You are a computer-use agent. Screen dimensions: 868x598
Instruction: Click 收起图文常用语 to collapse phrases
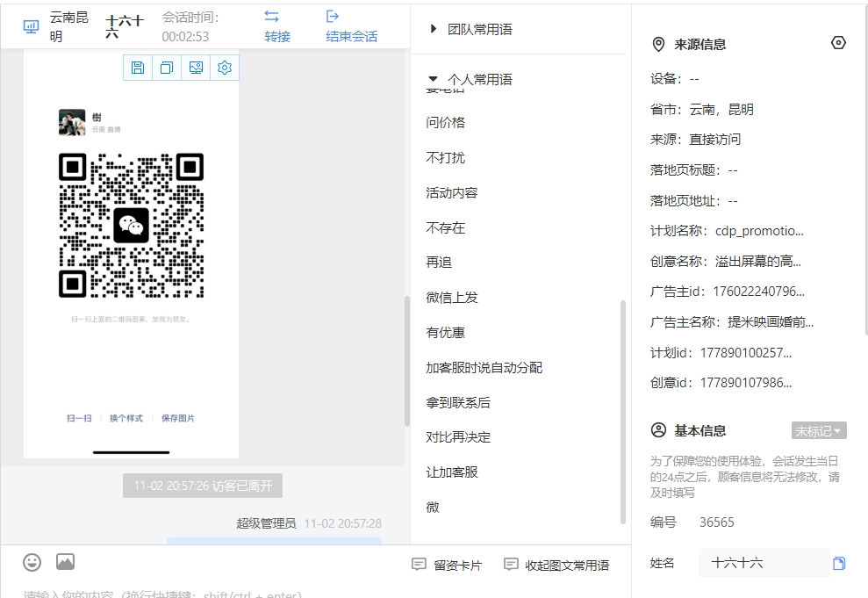click(556, 565)
